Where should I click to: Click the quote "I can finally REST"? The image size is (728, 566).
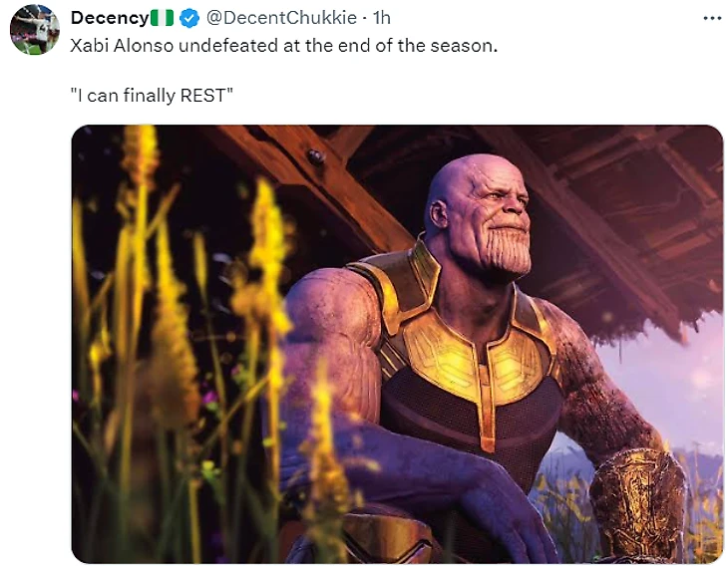[x=152, y=96]
